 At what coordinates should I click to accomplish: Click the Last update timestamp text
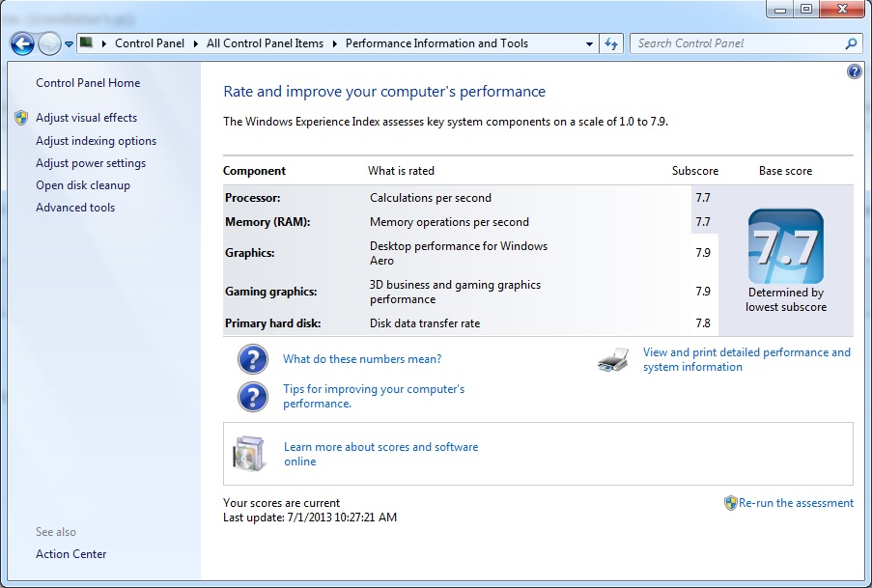(x=310, y=518)
